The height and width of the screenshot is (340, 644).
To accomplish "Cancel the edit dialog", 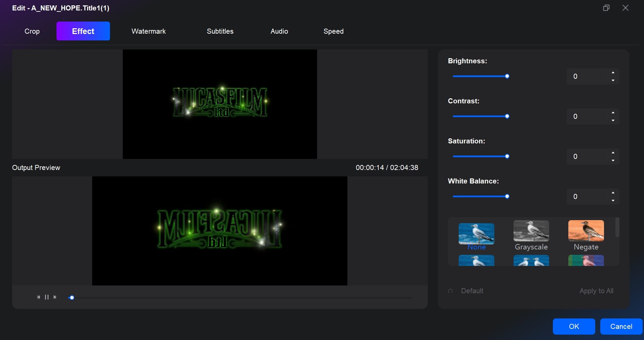I will pos(620,326).
